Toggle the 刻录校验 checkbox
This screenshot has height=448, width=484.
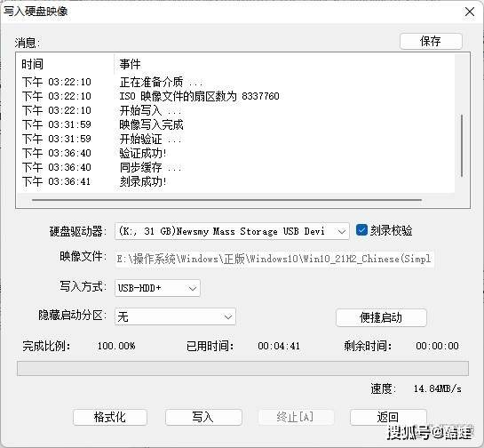[361, 230]
